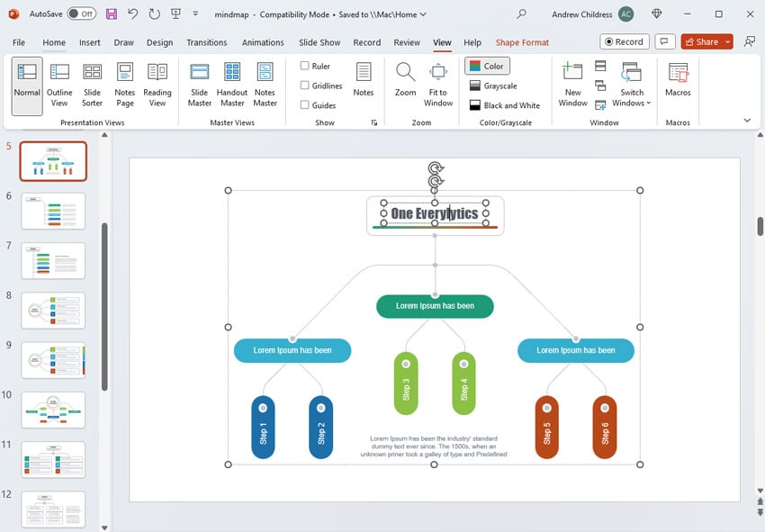Click the Save icon in title bar
This screenshot has height=532, width=765.
point(112,14)
